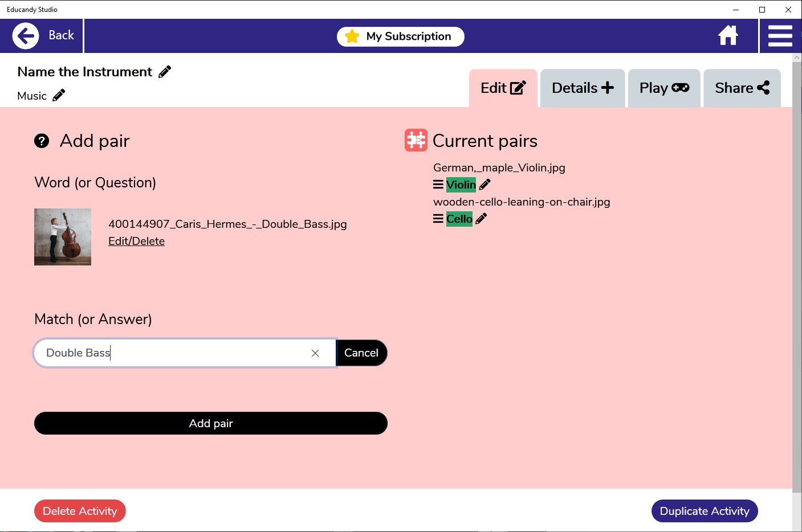The height and width of the screenshot is (532, 802).
Task: Edit the Violin pair pencil icon
Action: click(485, 185)
